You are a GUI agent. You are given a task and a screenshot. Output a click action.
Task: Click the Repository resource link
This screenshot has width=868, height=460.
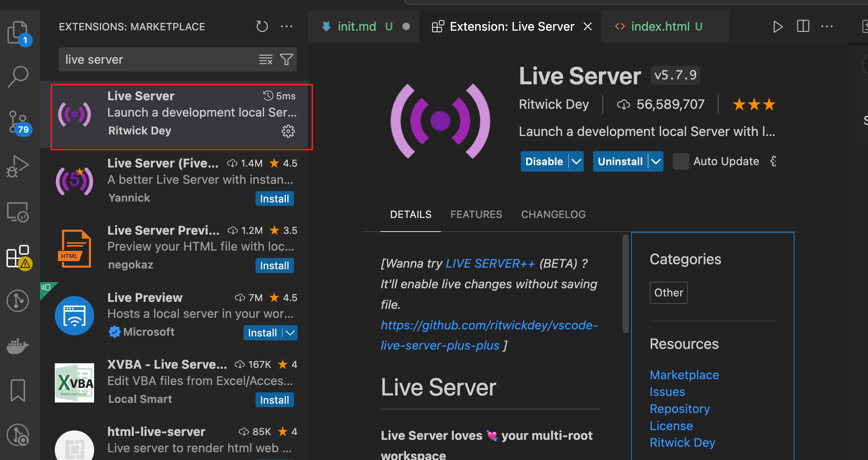click(680, 409)
